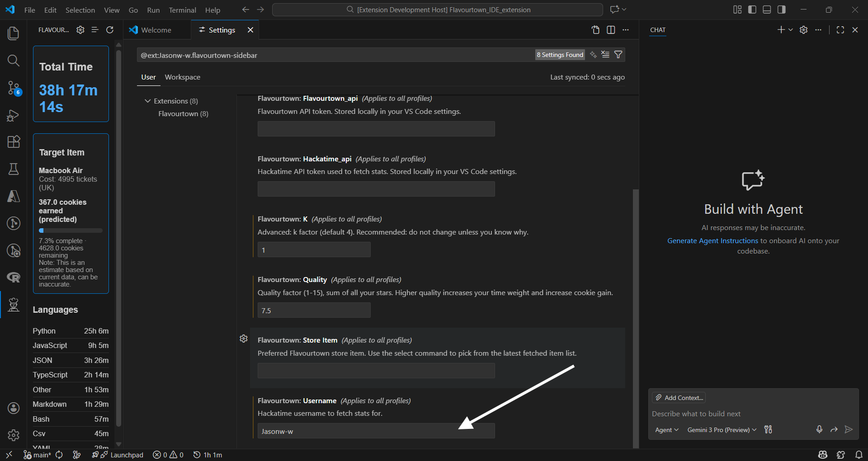
Task: Open Help menu
Action: [212, 10]
